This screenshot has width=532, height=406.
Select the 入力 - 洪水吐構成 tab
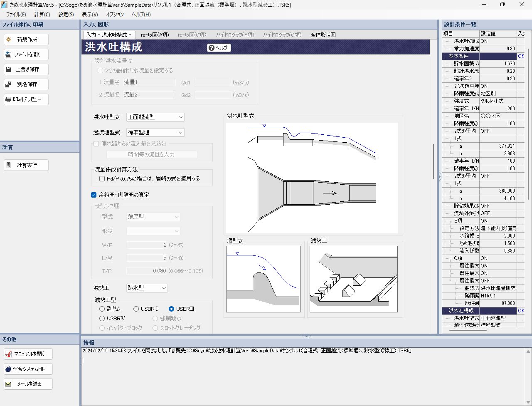109,35
